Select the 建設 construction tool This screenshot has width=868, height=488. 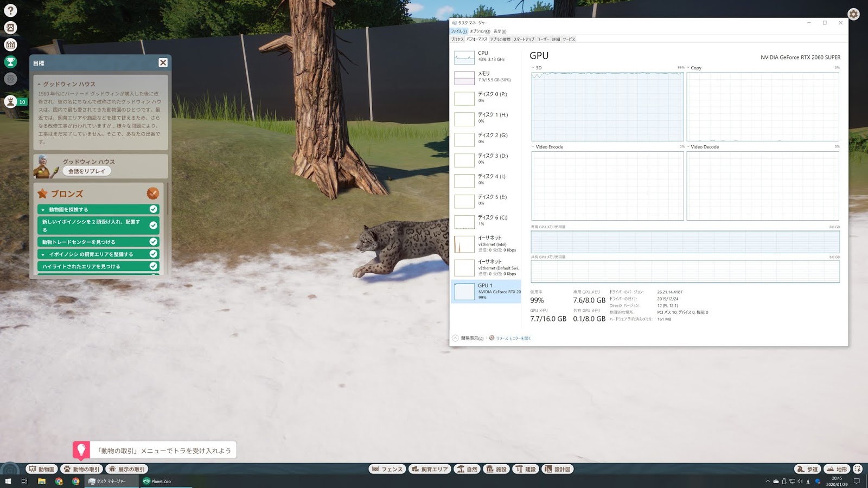pos(526,469)
